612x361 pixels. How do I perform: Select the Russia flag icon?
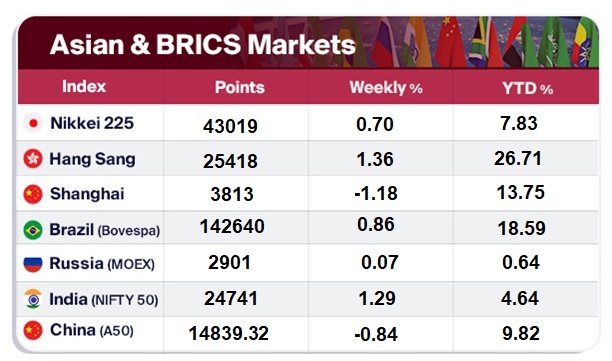33,264
